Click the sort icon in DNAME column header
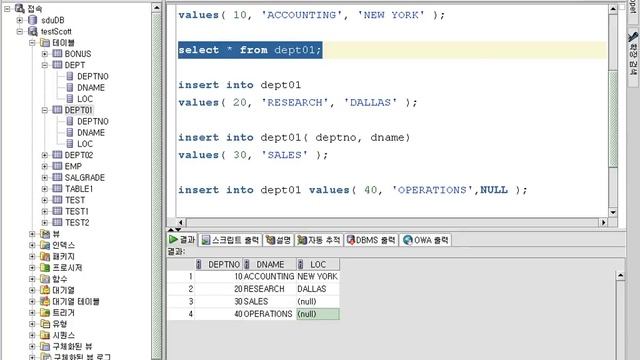Viewport: 640px width, 360px height. click(x=247, y=264)
